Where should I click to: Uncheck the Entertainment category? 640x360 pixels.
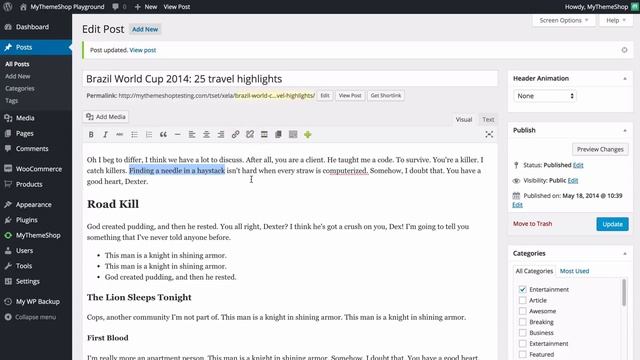coord(522,289)
